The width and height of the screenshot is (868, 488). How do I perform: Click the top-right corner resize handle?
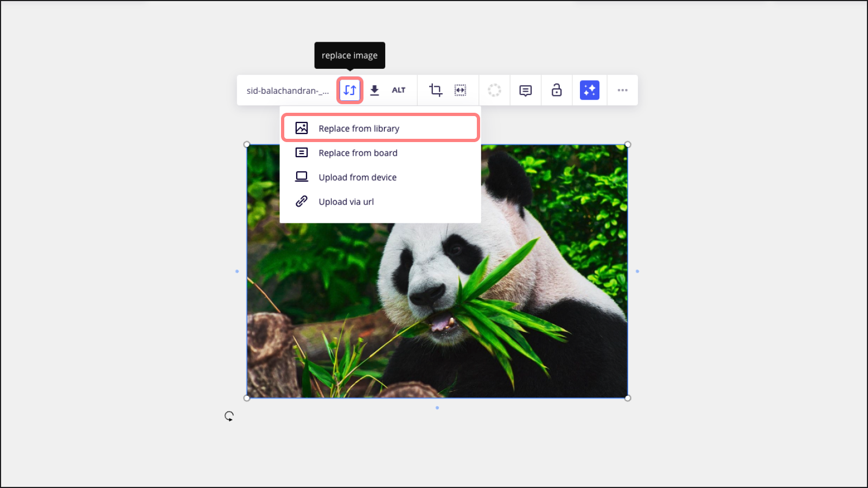[628, 145]
